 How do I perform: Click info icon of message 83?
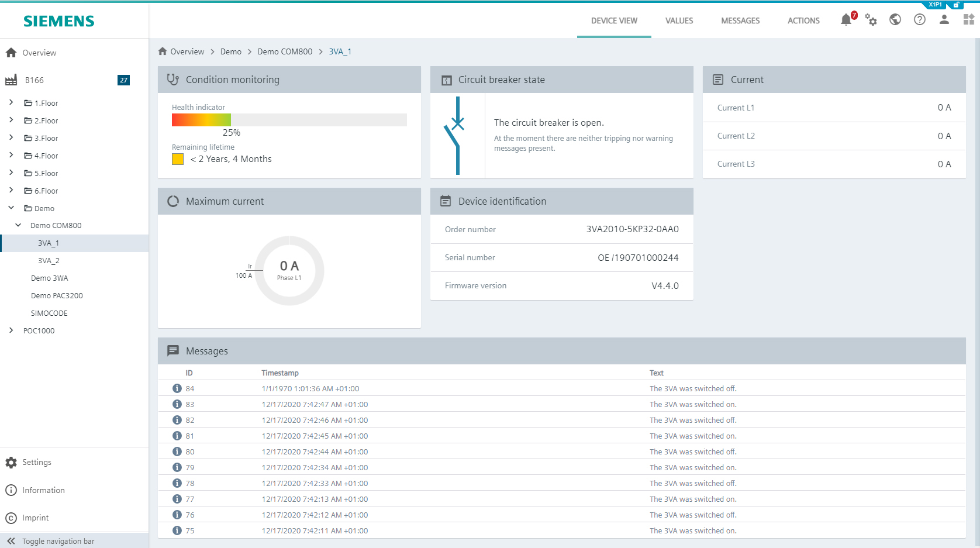point(177,404)
